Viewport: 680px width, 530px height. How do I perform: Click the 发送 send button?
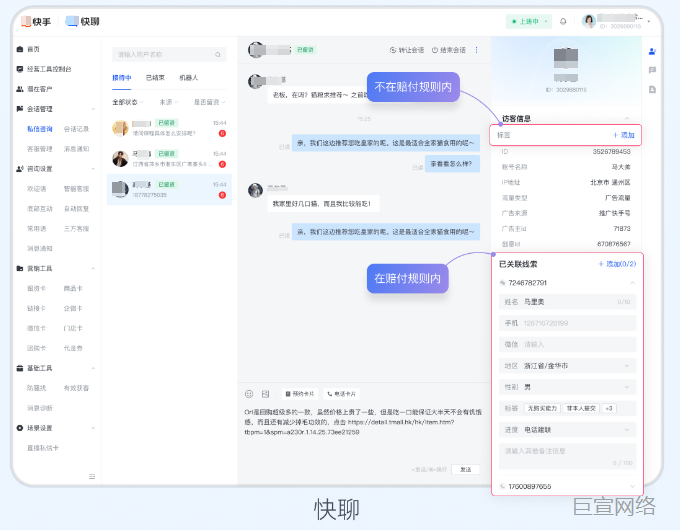click(464, 469)
